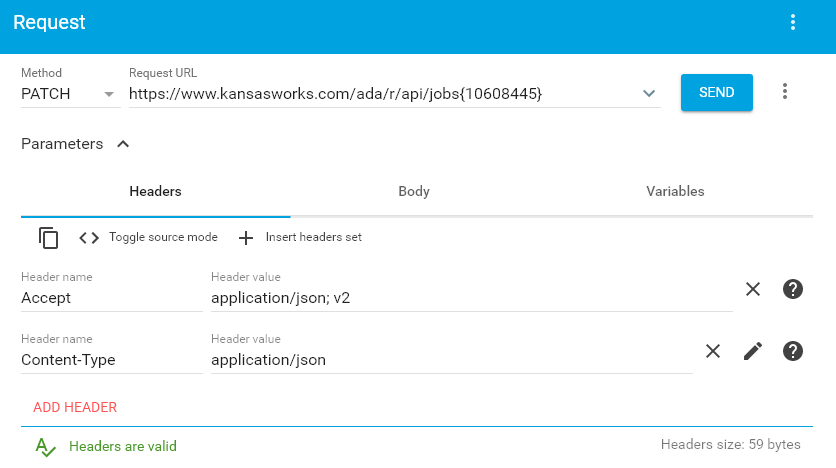The width and height of the screenshot is (836, 468).
Task: Click the code brackets source mode icon
Action: coord(89,238)
